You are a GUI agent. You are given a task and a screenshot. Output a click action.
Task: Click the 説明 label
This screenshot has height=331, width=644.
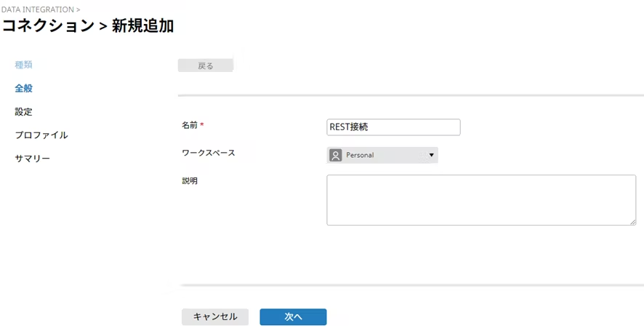click(x=189, y=180)
